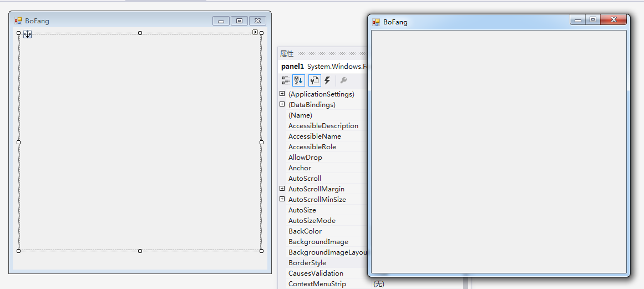Image resolution: width=644 pixels, height=289 pixels.
Task: Click the (ApplicationSettings) label
Action: click(x=321, y=94)
